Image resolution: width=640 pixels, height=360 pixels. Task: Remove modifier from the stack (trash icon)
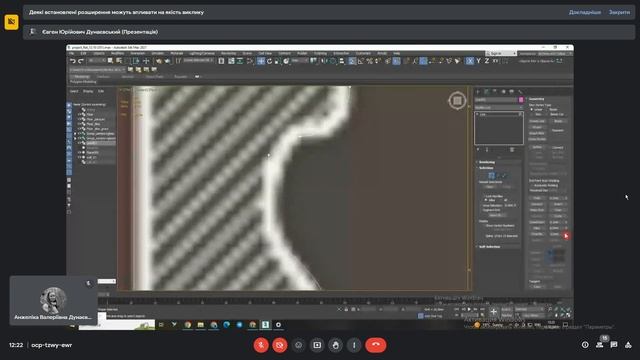tap(512, 150)
